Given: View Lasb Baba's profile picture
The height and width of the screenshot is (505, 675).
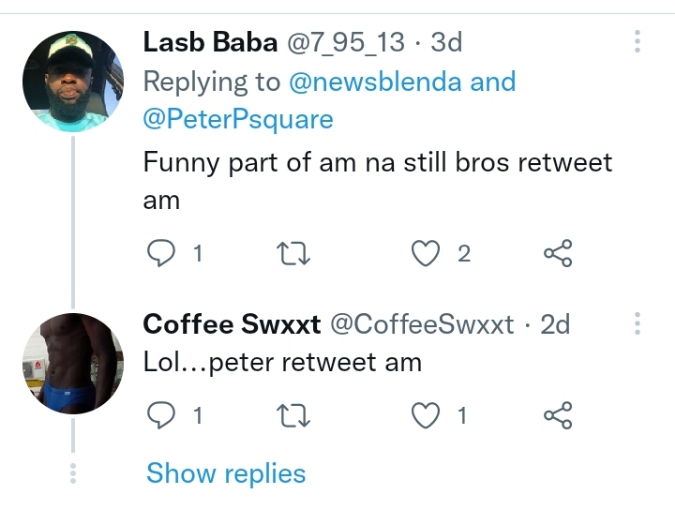Looking at the screenshot, I should [72, 81].
